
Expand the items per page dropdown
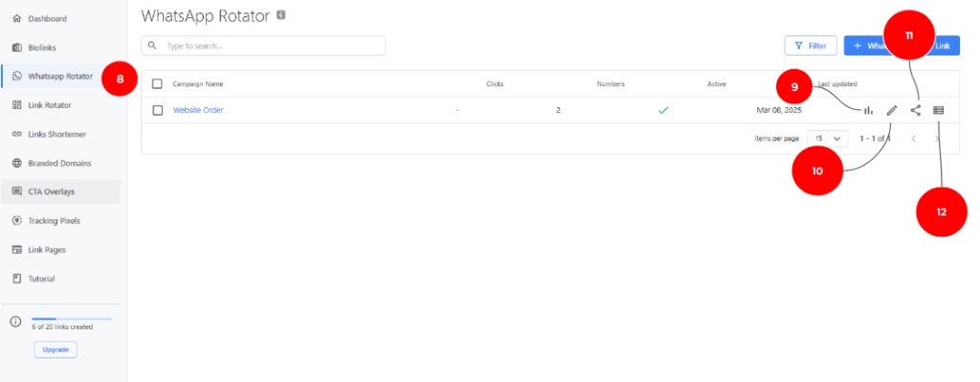(x=828, y=138)
